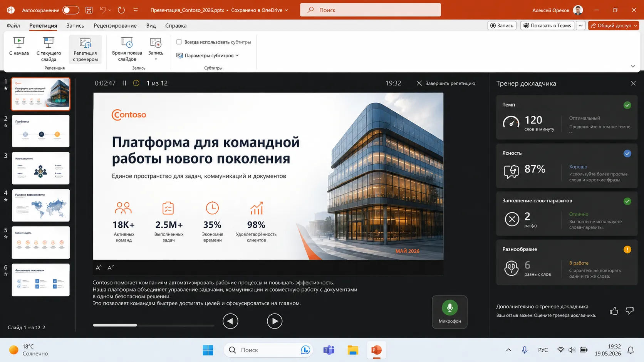Open the Файл menu
644x362 pixels.
(13, 25)
